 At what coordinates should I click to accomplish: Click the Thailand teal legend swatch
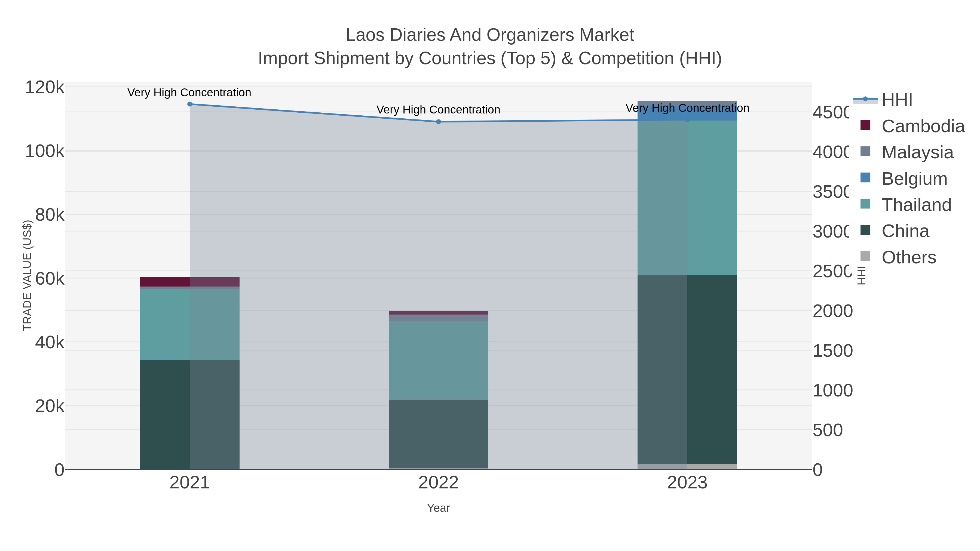(865, 204)
